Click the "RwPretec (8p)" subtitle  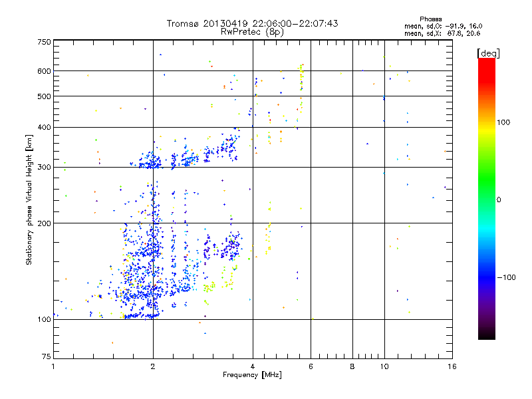point(252,32)
